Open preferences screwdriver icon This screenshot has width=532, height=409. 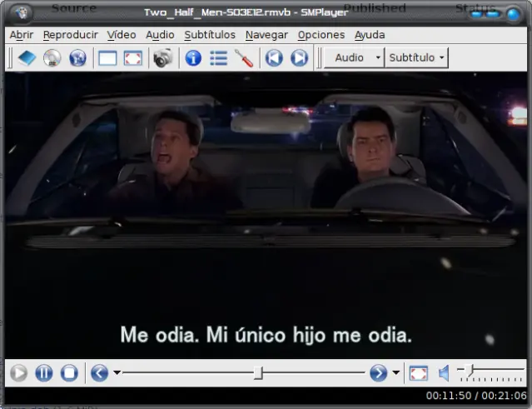pyautogui.click(x=244, y=58)
